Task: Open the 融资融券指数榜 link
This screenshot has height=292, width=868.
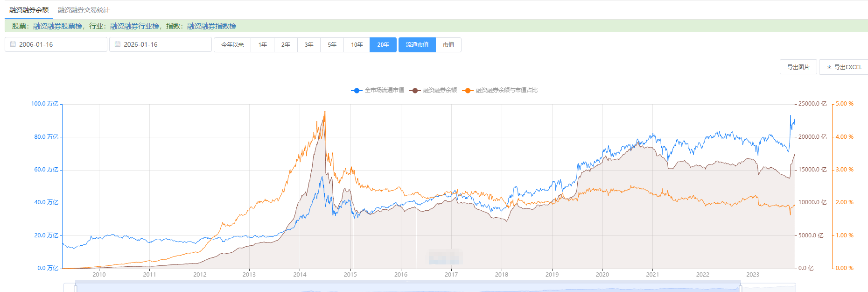Action: pyautogui.click(x=211, y=26)
